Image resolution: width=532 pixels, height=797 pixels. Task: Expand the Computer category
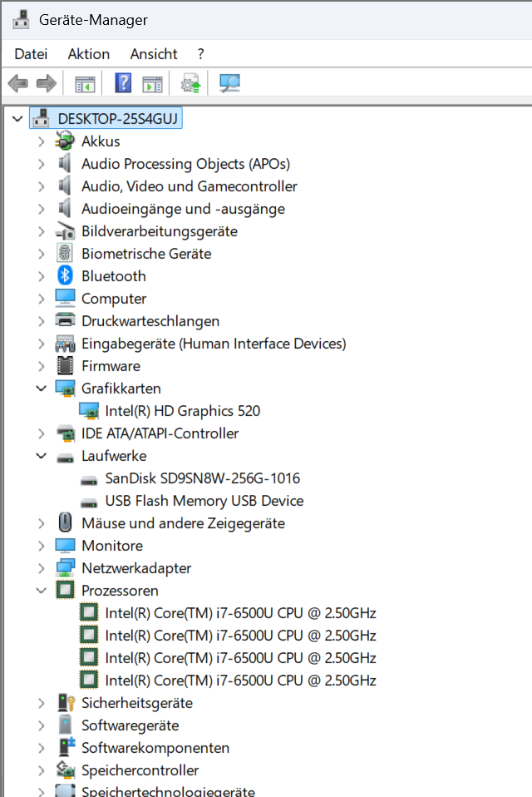pos(41,299)
